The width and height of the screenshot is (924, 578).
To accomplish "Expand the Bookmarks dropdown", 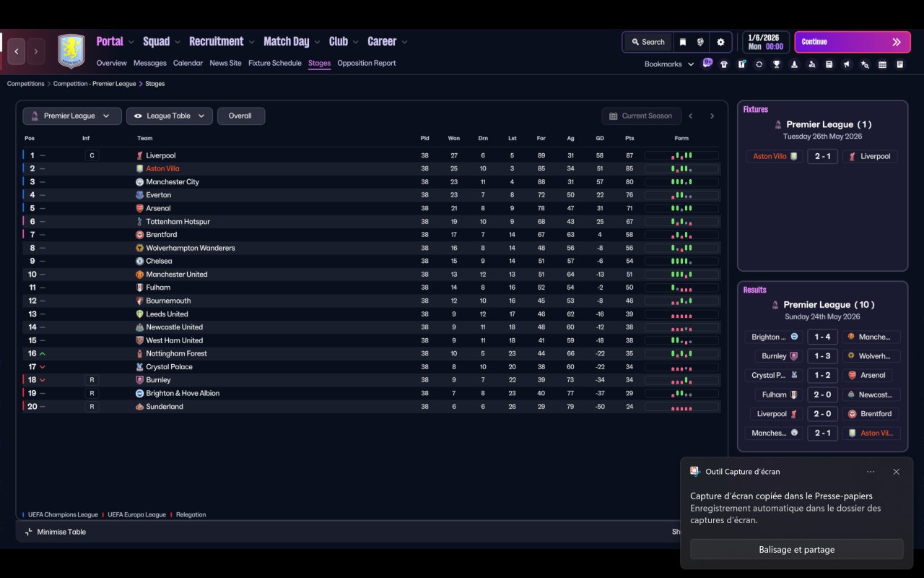I will coord(669,64).
